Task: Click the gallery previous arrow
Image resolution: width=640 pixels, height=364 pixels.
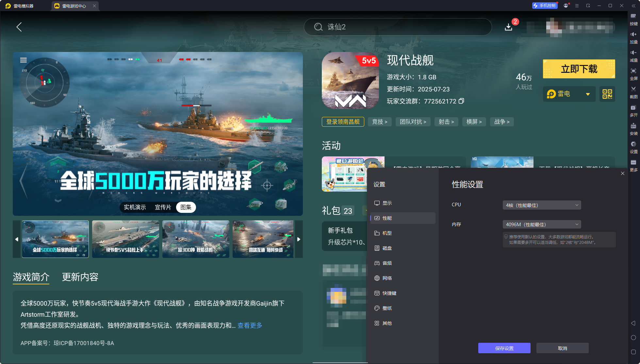Action: [x=17, y=239]
